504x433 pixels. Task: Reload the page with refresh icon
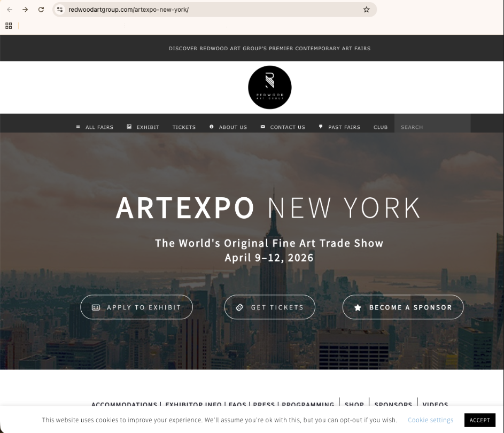tap(41, 10)
